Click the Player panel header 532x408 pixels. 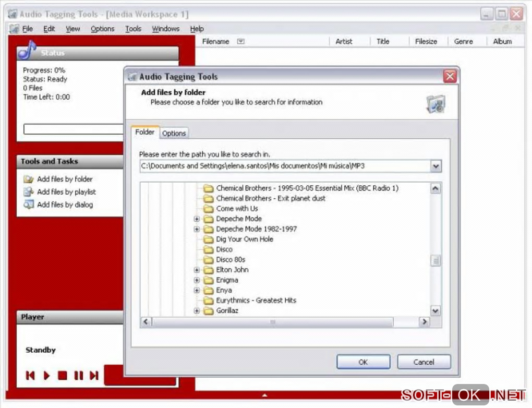point(70,317)
